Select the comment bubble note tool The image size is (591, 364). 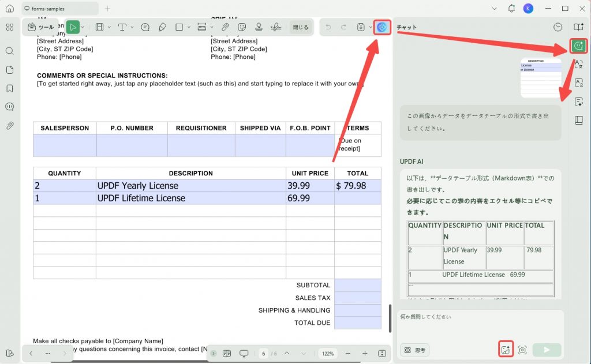[x=145, y=27]
